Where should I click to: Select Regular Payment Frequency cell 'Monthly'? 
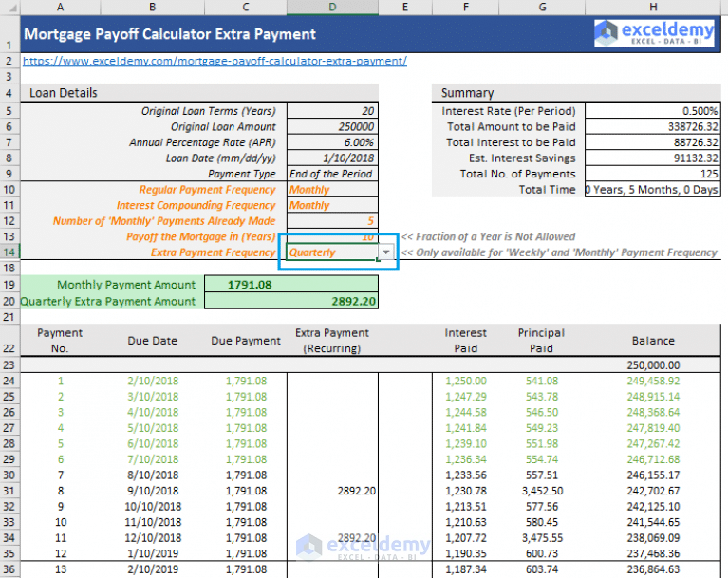332,190
